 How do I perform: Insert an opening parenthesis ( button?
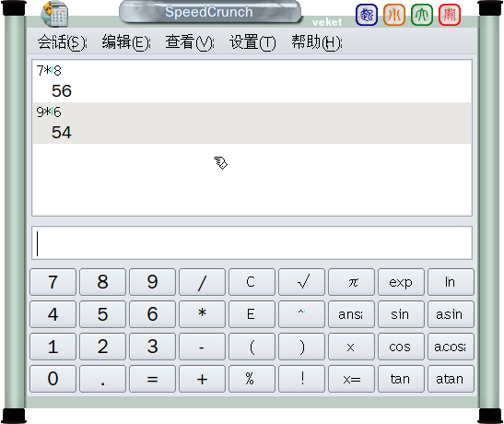pos(252,347)
